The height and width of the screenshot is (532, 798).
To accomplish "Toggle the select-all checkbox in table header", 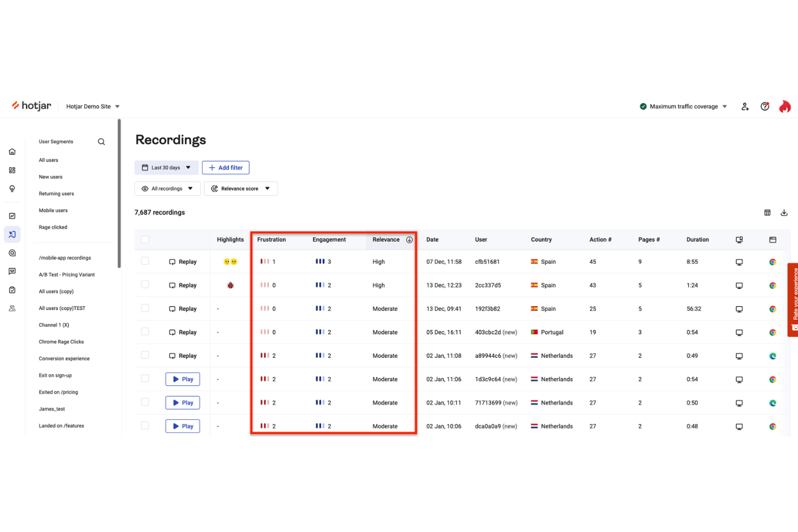I will [145, 239].
